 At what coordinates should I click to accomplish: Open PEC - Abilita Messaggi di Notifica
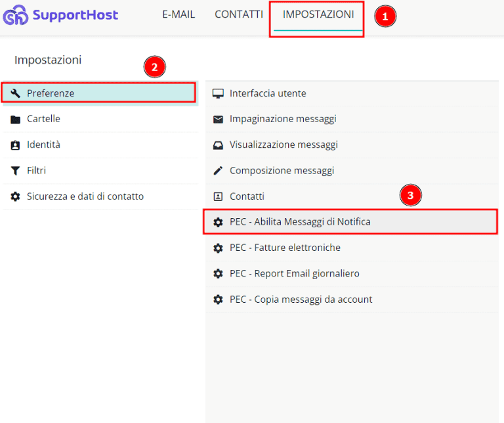coord(300,222)
